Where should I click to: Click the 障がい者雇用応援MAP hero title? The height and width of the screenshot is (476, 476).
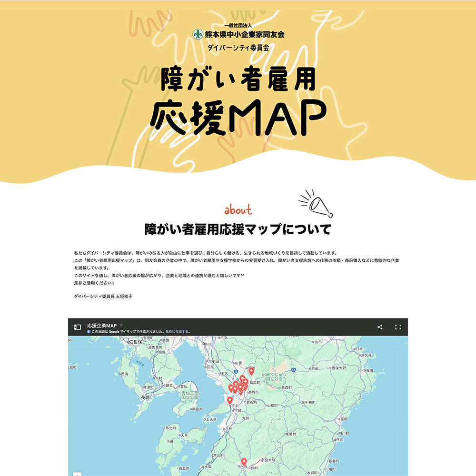coord(238,100)
